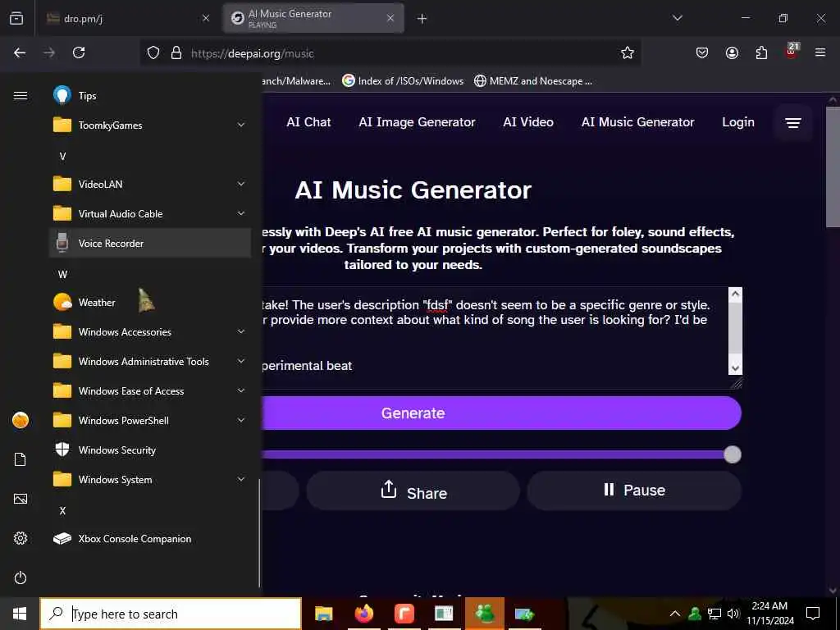The image size is (840, 630).
Task: Expand Windows Ease of Access folder
Action: tap(150, 390)
